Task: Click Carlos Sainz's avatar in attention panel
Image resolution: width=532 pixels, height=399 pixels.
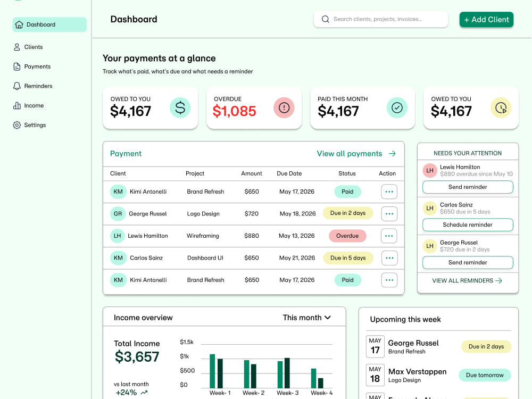Action: coord(430,208)
